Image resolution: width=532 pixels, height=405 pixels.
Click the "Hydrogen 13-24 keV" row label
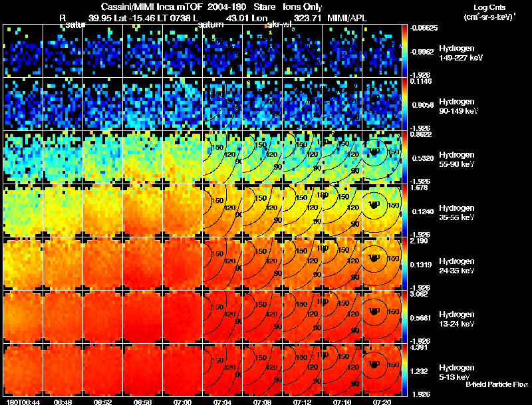[457, 319]
